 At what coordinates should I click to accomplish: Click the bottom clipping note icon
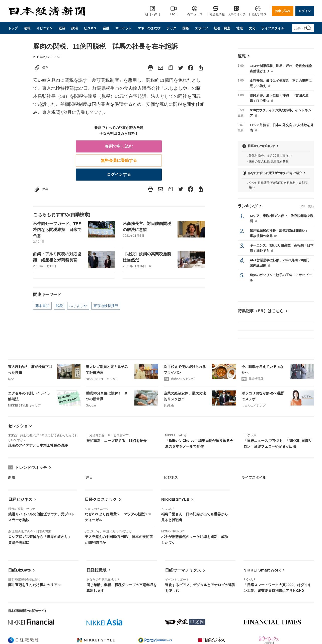(171, 189)
